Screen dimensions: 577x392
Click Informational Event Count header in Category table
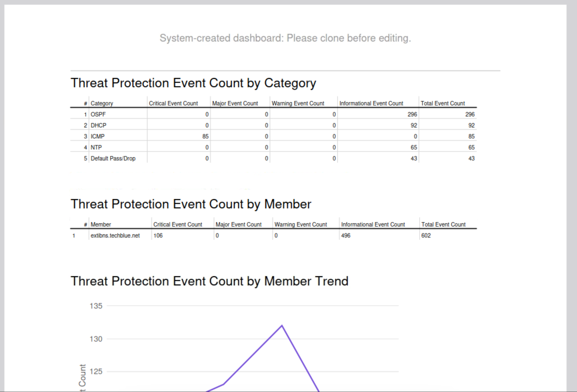click(x=371, y=103)
